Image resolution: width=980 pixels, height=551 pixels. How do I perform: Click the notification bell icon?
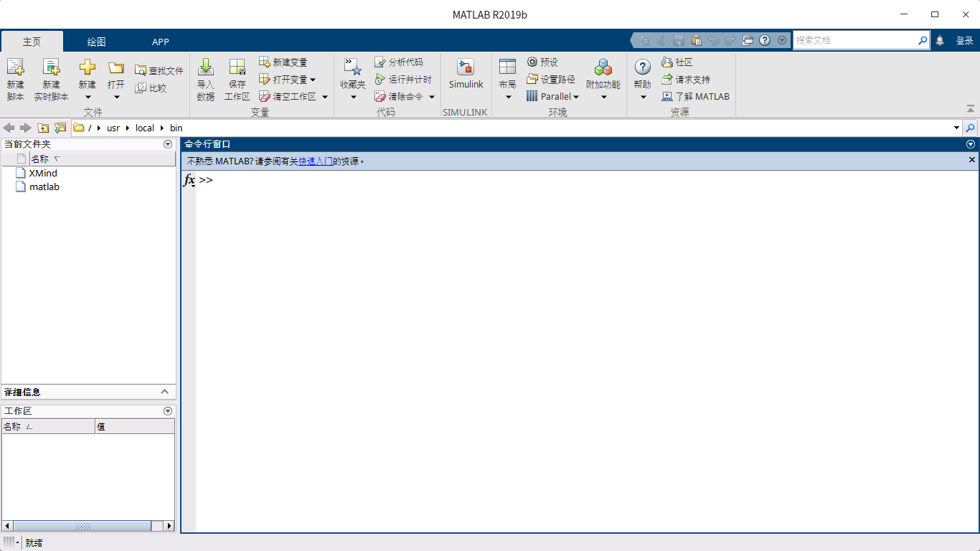pyautogui.click(x=940, y=41)
